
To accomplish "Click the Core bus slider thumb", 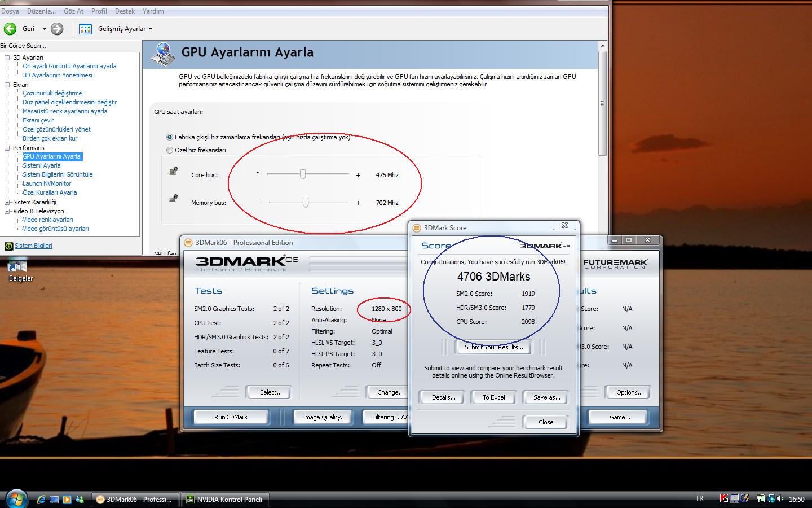I will tap(303, 174).
